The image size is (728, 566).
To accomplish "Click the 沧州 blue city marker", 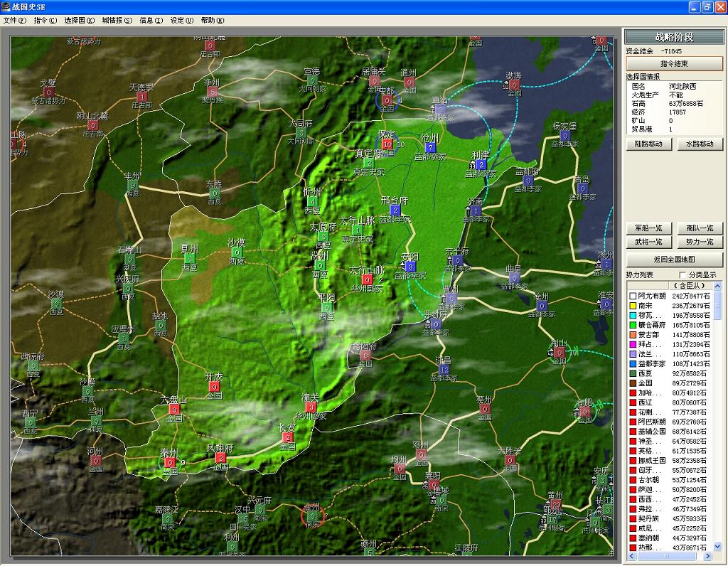I will pos(430,147).
